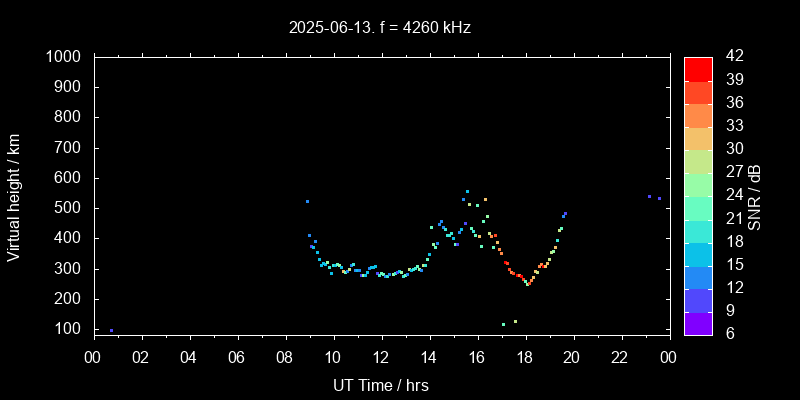Click the 22 tick label on time axis
Image resolution: width=800 pixels, height=400 pixels.
tap(620, 357)
